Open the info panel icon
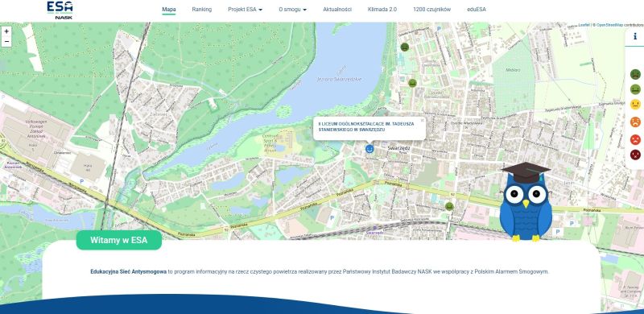The height and width of the screenshot is (314, 644). pyautogui.click(x=635, y=36)
